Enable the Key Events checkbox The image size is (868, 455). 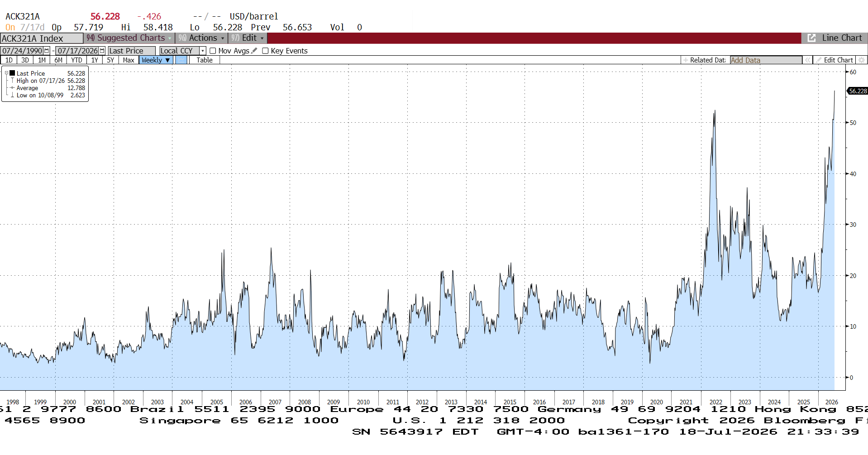(265, 51)
